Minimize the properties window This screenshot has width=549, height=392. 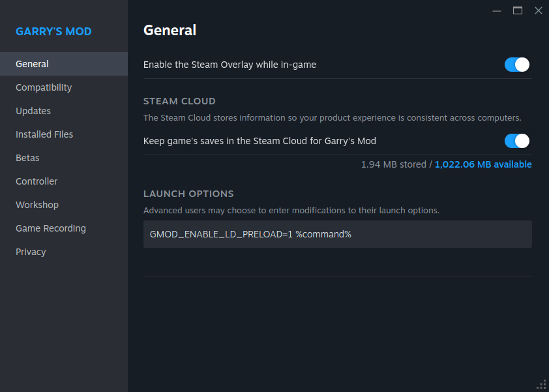[496, 10]
